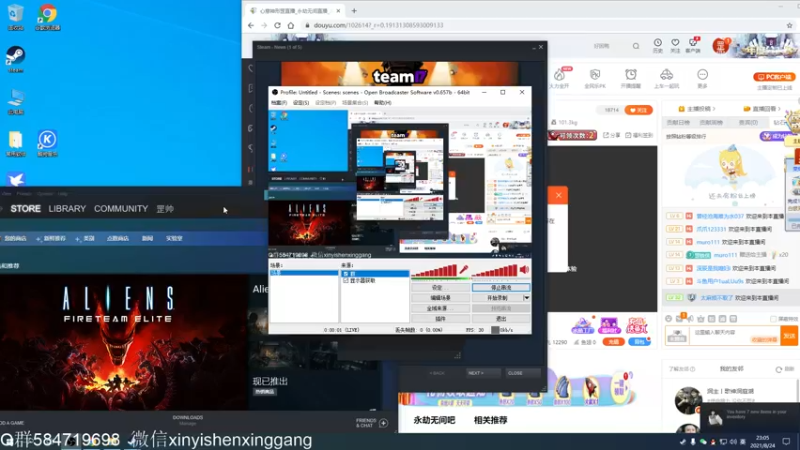
Task: Adjust the OBS microphone volume meter
Action: point(434,271)
